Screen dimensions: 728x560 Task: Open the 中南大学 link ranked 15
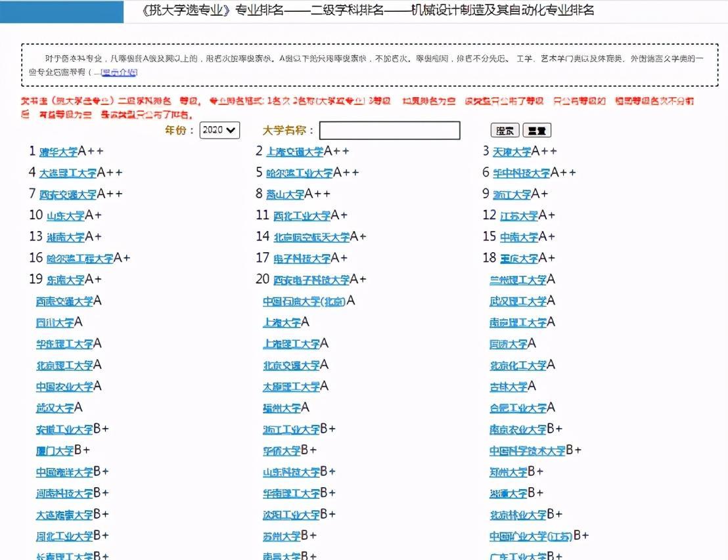click(519, 237)
